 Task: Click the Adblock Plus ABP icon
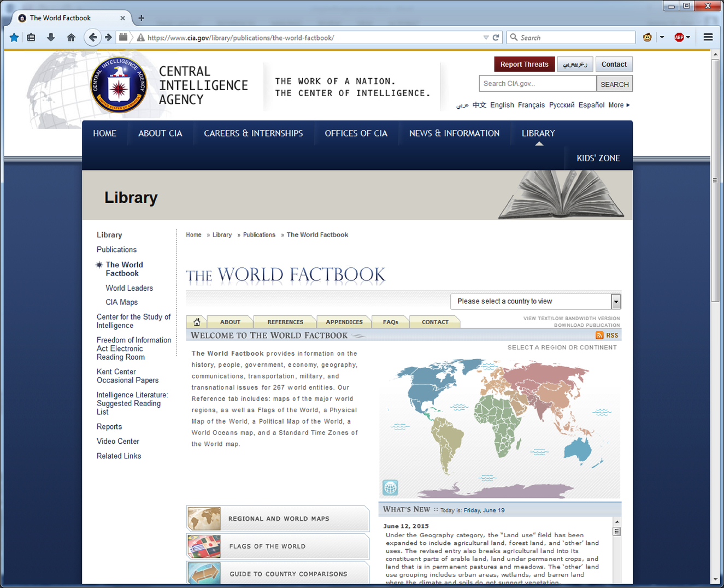tap(679, 37)
